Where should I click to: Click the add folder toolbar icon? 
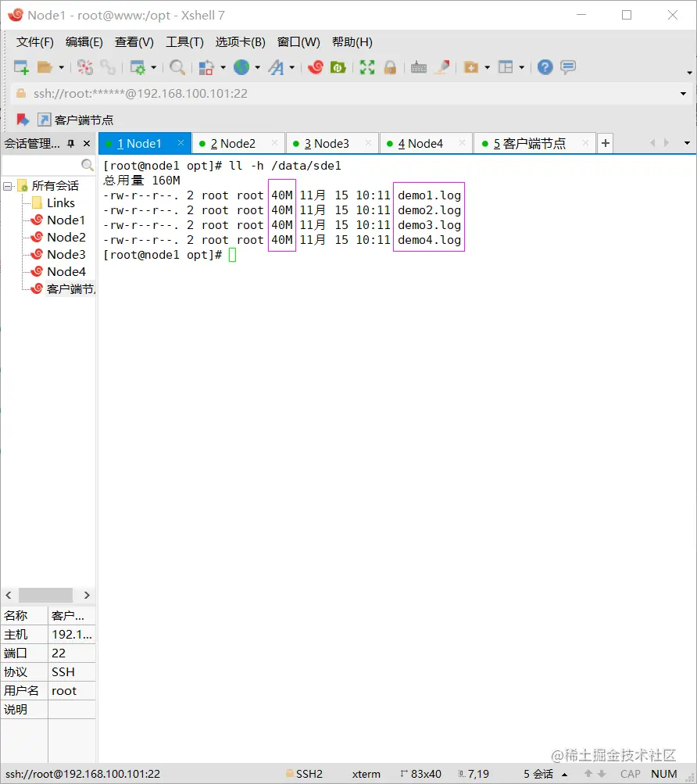pyautogui.click(x=471, y=67)
